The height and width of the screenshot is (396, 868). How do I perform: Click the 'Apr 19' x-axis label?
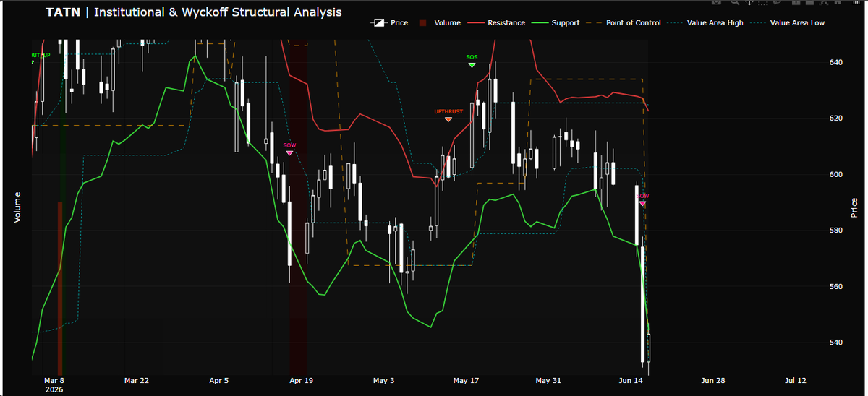[301, 380]
